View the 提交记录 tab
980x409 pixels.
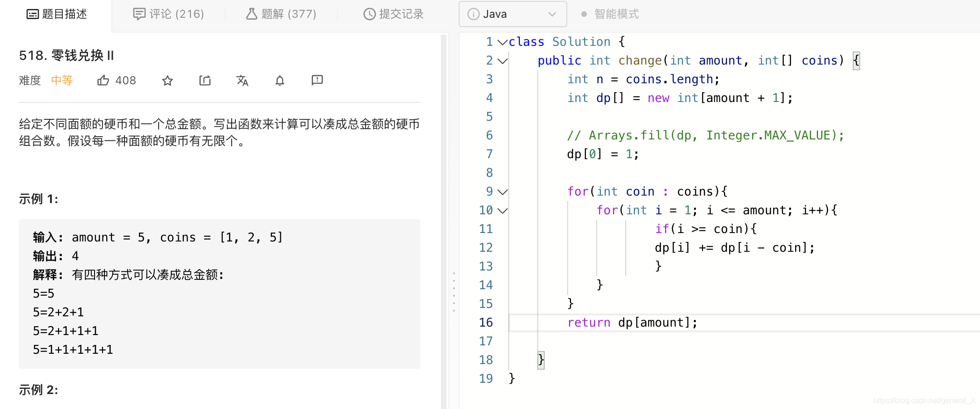[393, 14]
